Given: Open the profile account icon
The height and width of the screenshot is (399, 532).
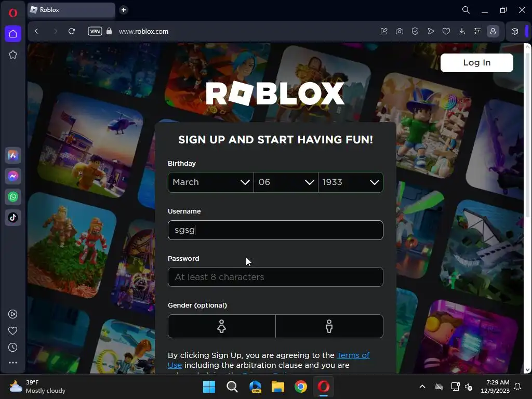Looking at the screenshot, I should (493, 31).
